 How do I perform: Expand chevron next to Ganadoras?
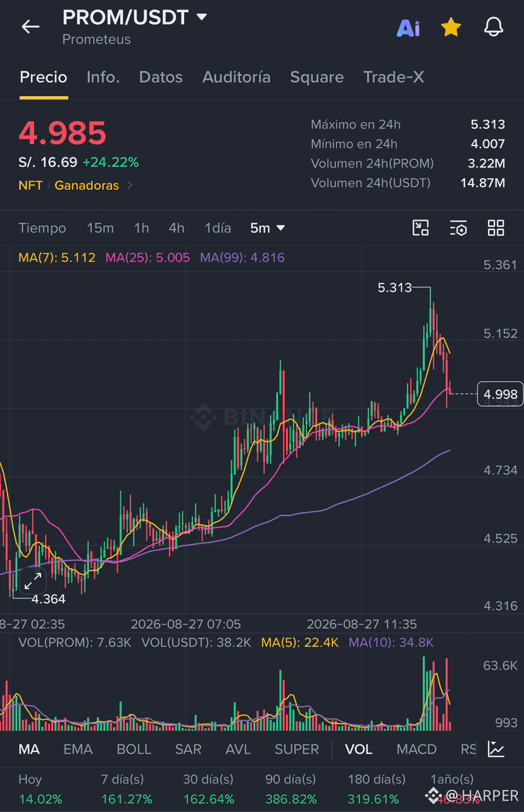(130, 185)
